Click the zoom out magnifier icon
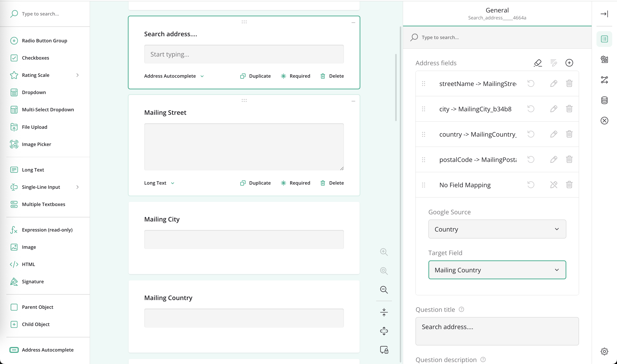 coord(384,290)
